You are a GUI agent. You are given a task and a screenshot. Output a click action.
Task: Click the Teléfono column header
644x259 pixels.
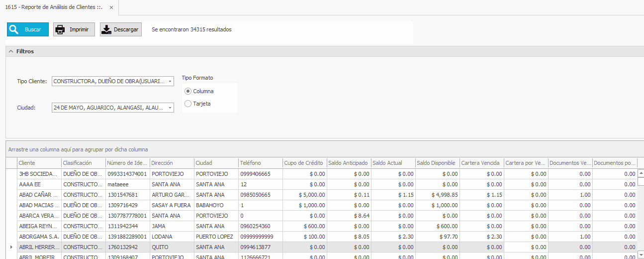click(260, 163)
